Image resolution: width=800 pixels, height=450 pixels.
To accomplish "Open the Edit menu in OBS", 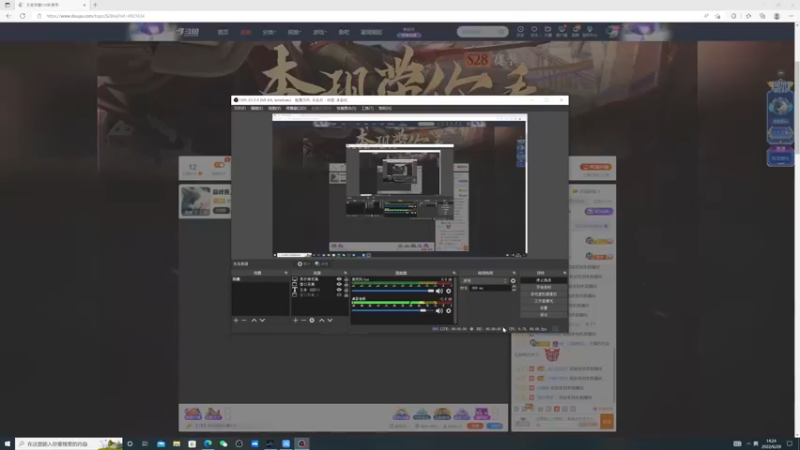I will 257,108.
